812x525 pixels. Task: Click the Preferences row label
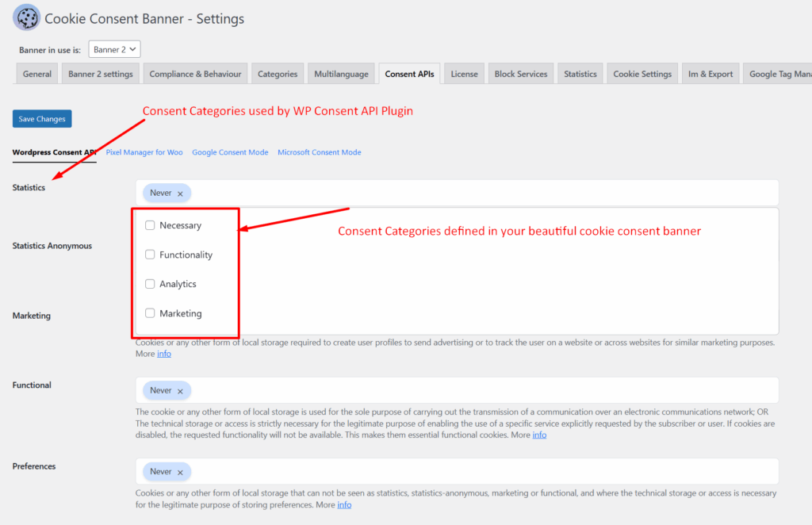(x=34, y=466)
